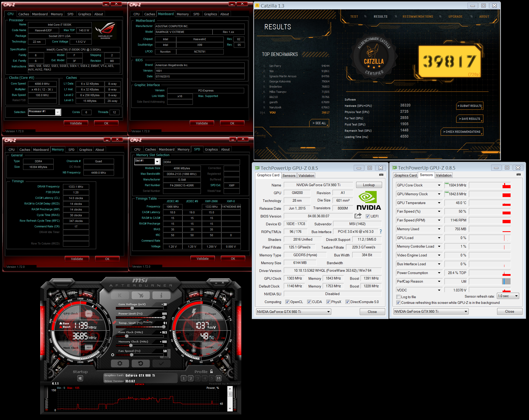Reset Afterburner values with the circular arrow button
529x420 pixels.
coord(140,363)
